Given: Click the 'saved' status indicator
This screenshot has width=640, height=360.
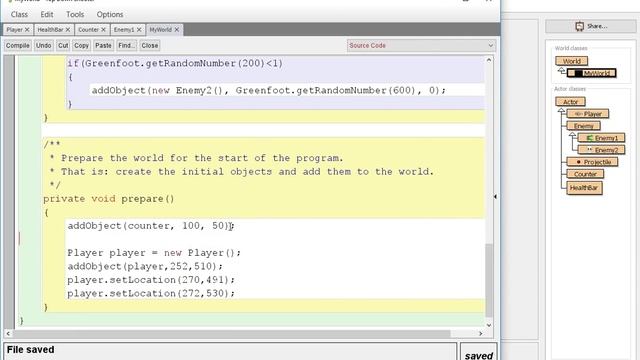Looking at the screenshot, I should click(479, 356).
